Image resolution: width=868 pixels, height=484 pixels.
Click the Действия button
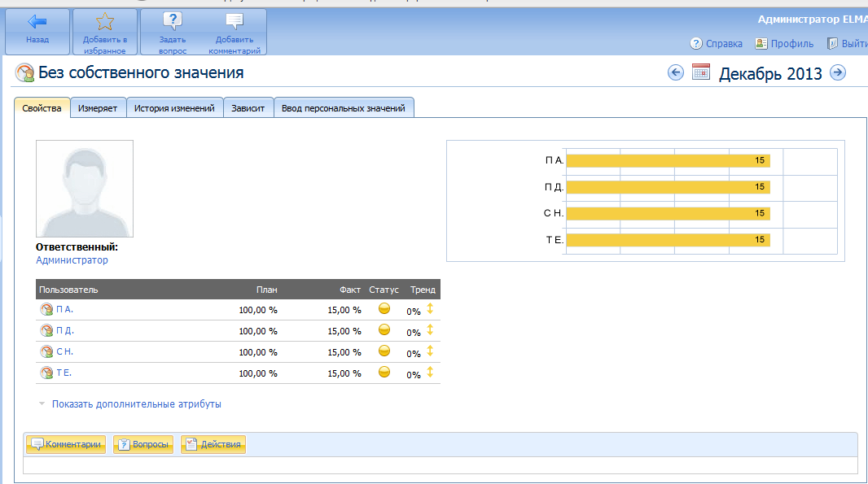coord(213,444)
